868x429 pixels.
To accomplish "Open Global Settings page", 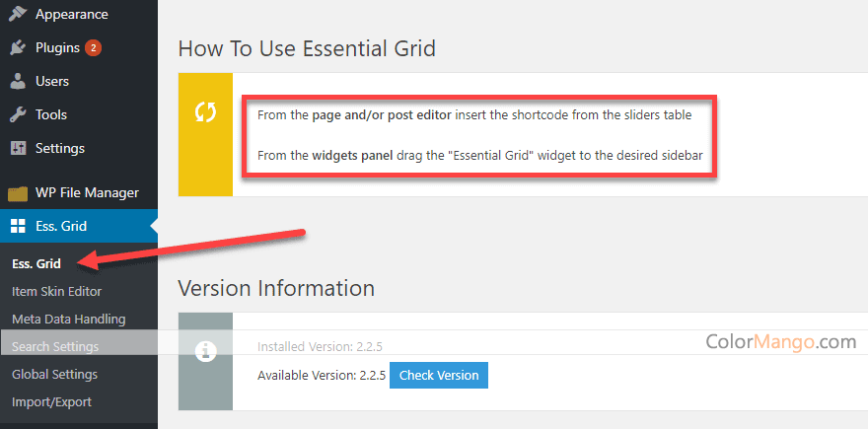I will pos(55,375).
